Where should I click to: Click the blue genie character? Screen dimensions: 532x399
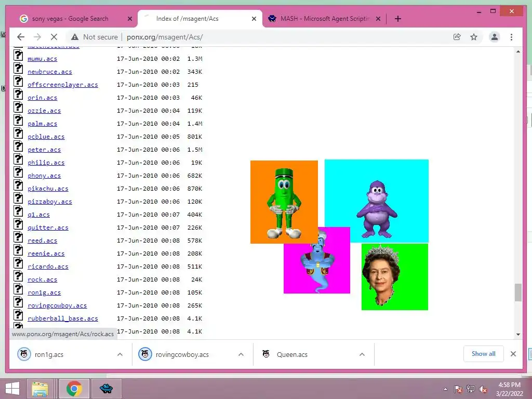317,261
